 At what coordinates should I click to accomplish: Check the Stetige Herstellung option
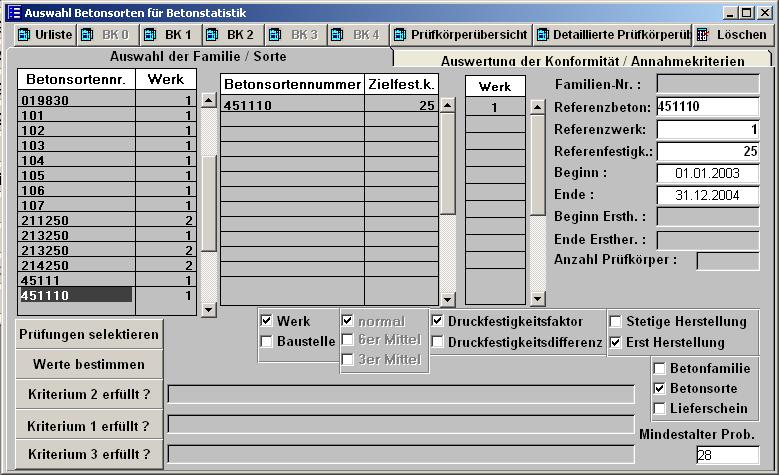pyautogui.click(x=615, y=322)
